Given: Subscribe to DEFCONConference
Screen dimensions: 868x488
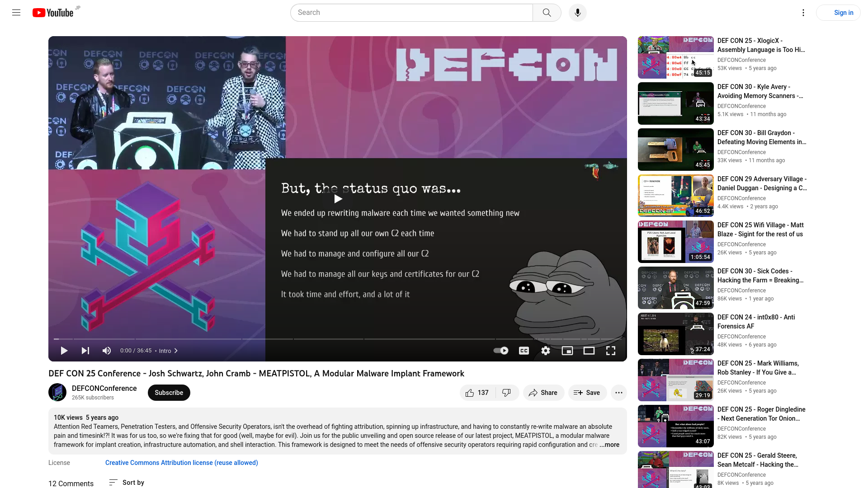Looking at the screenshot, I should tap(169, 393).
